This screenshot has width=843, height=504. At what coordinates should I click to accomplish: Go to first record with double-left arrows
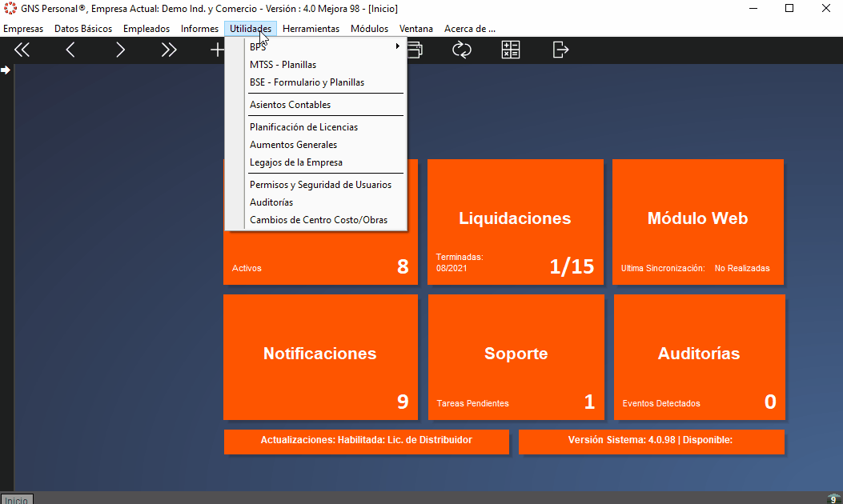(22, 50)
